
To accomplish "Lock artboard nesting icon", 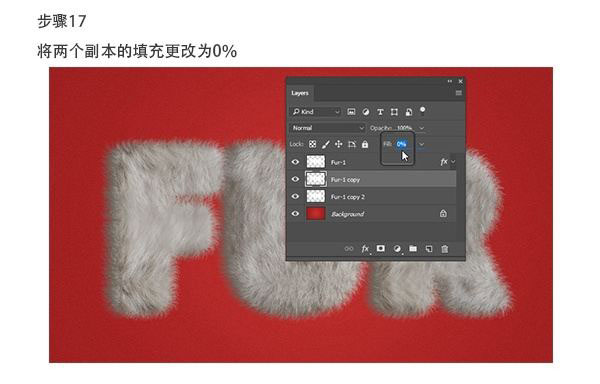I will (352, 144).
